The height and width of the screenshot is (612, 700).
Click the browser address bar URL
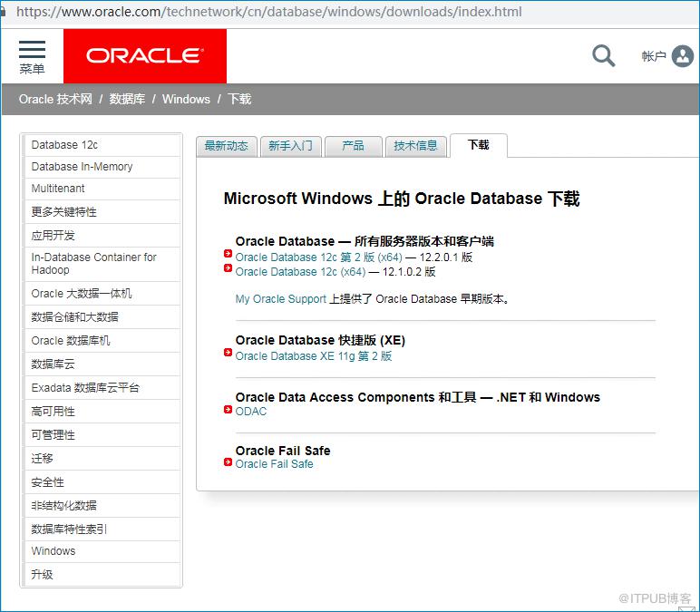[x=268, y=12]
